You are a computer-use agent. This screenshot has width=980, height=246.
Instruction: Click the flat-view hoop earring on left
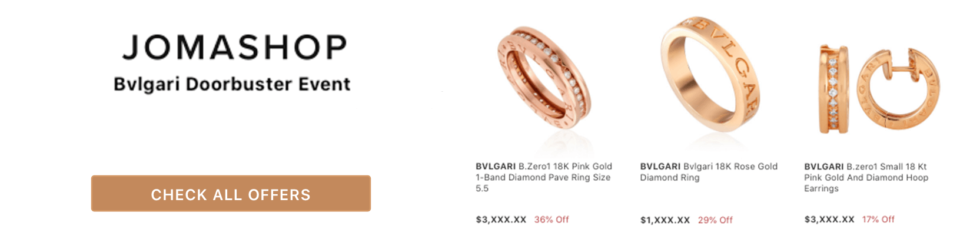[x=833, y=89]
